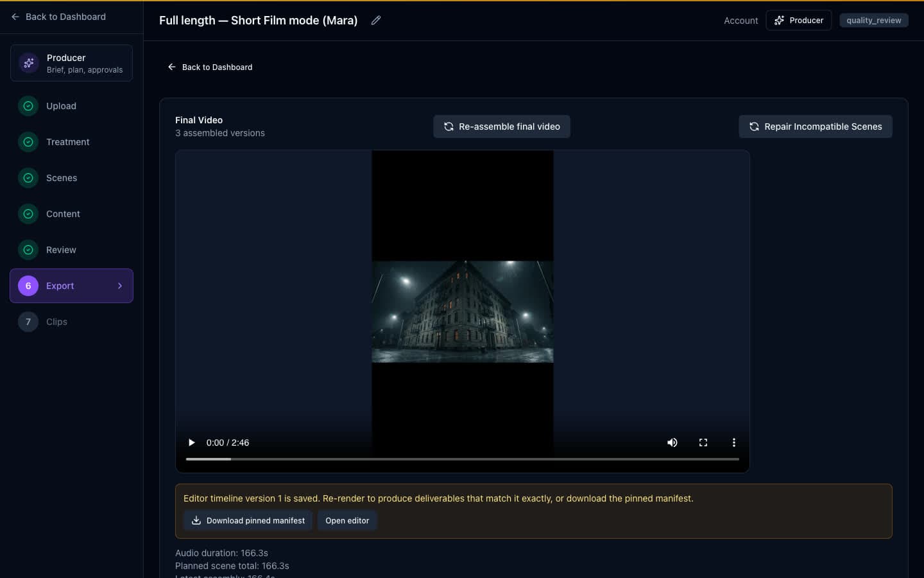The image size is (924, 578).
Task: Click the video preview thumbnail frame
Action: [x=463, y=311]
